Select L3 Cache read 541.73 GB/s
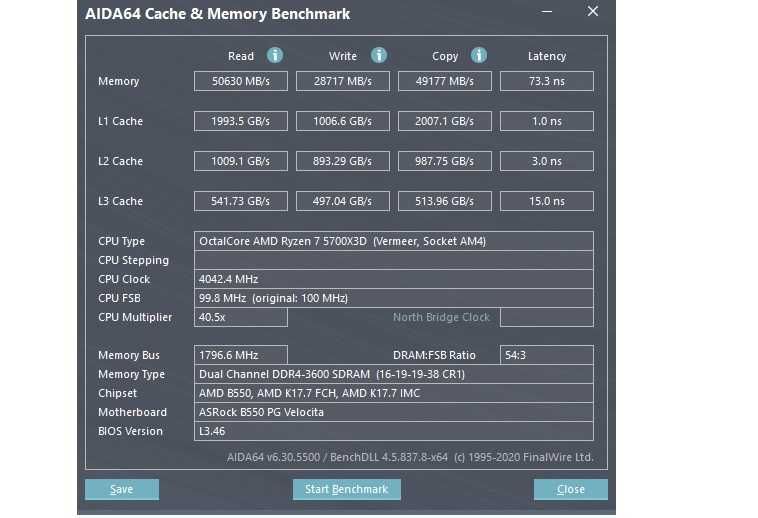This screenshot has height=518, width=758. click(241, 201)
